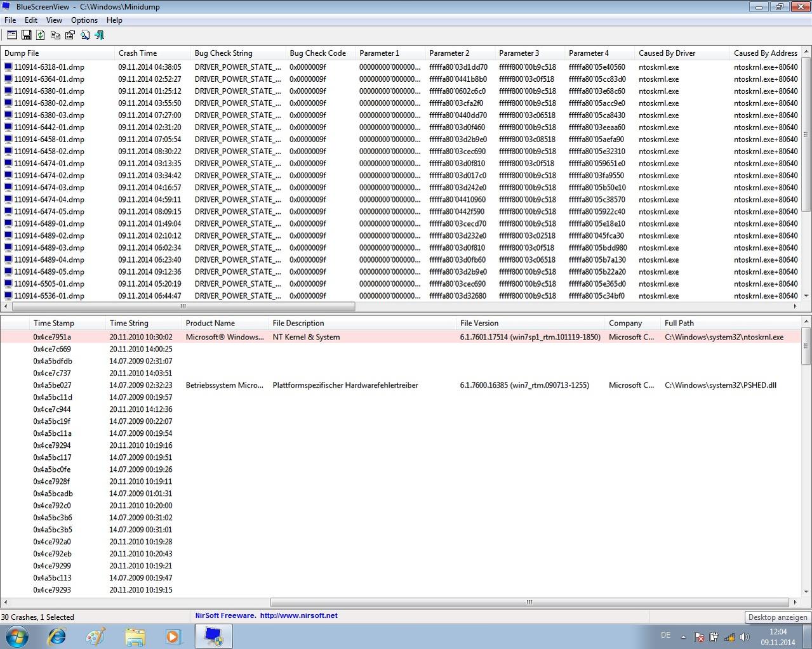Screen dimensions: 812x649
Task: Select dump file 110914-6380-03.dmp
Action: (49, 115)
